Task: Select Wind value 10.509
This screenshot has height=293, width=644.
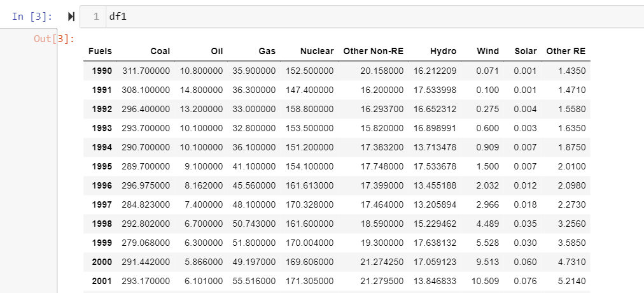Action: pos(486,281)
